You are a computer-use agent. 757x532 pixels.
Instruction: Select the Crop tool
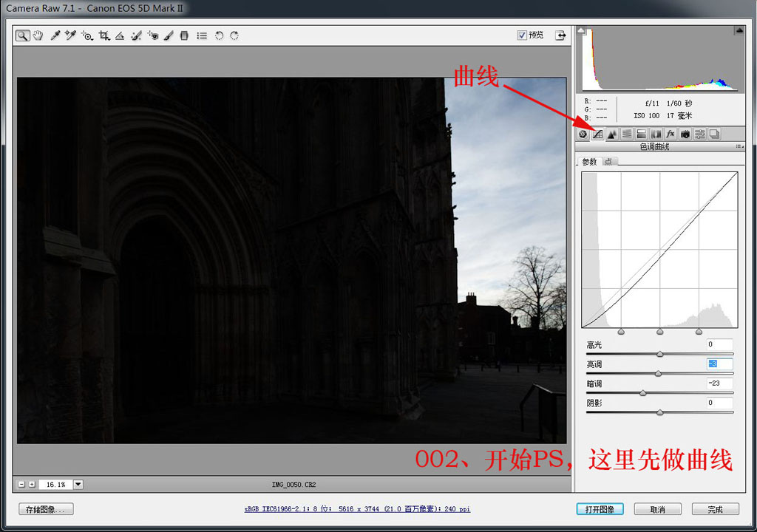pos(103,35)
